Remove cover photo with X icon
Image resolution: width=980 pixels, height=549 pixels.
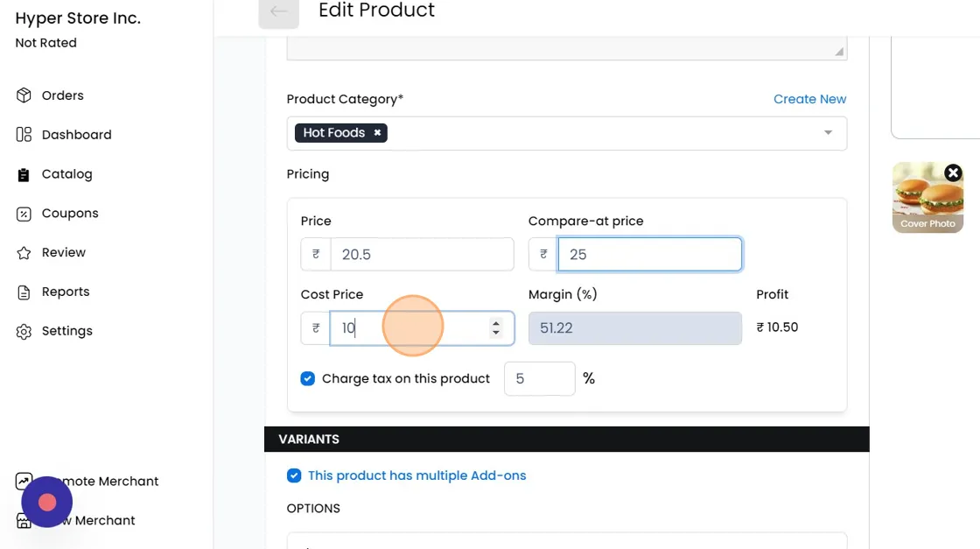pos(954,172)
